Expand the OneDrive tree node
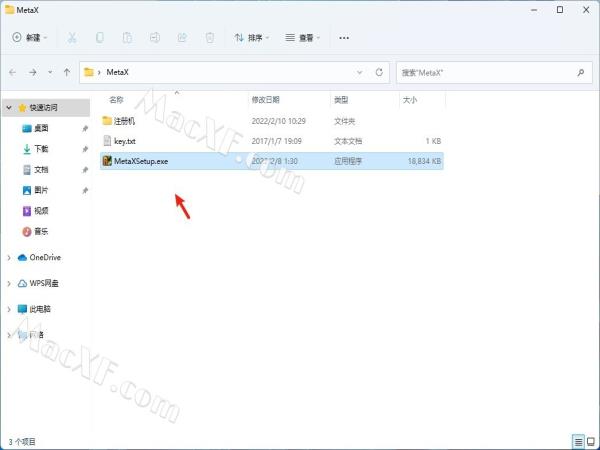 click(9, 258)
